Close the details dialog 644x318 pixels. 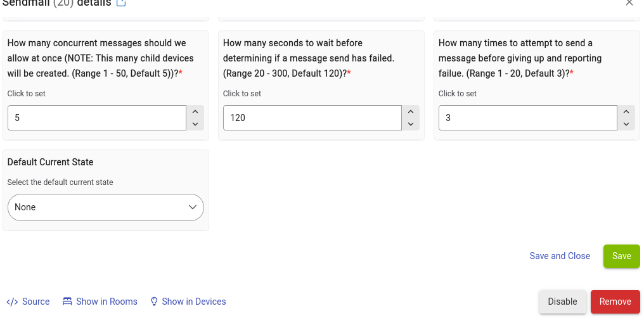click(x=629, y=3)
